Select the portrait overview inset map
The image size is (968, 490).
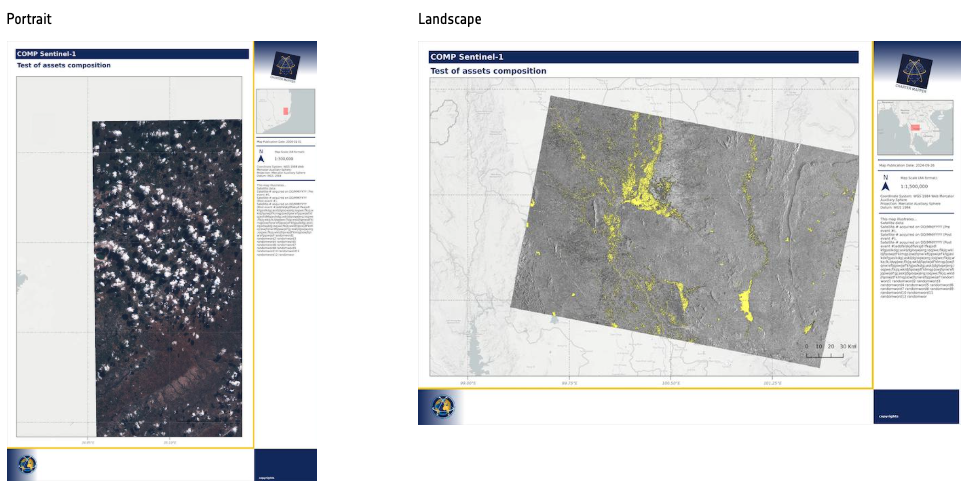coord(285,111)
